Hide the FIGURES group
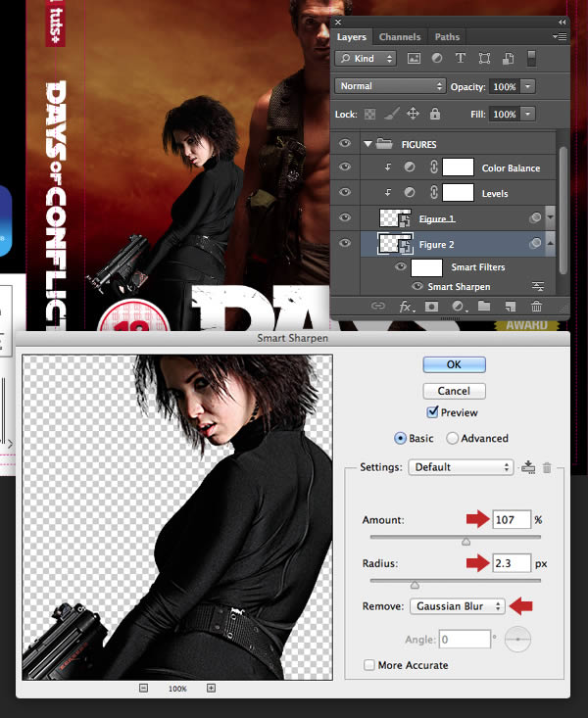Viewport: 588px width, 718px height. 345,143
